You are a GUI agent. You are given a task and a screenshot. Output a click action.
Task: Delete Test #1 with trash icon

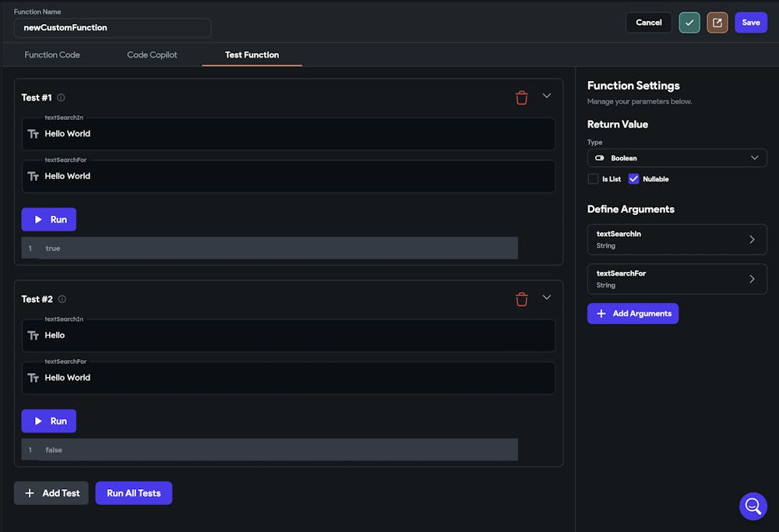tap(521, 97)
